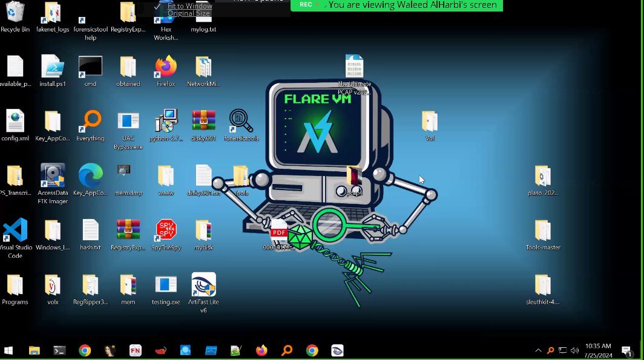Viewport: 644px width, 360px height.
Task: Open the red chili pepper taskbar app
Action: (x=160, y=350)
